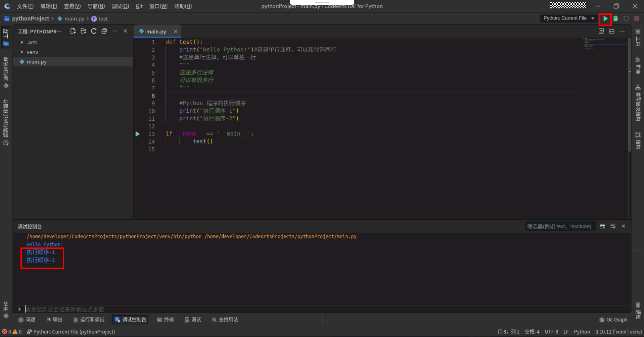Open the editor preview monitor icon
Image resolution: width=644 pixels, height=337 pixels.
click(x=601, y=31)
